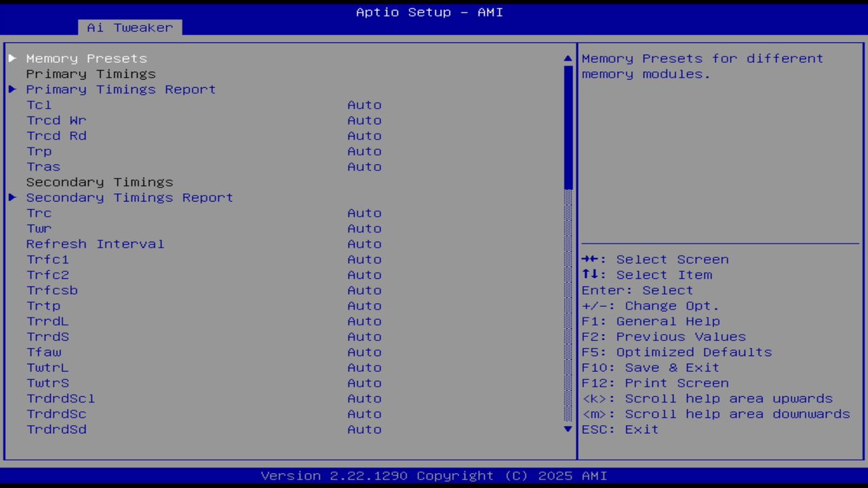Click the F2: Previous Values hint
The width and height of the screenshot is (868, 488).
pos(664,337)
